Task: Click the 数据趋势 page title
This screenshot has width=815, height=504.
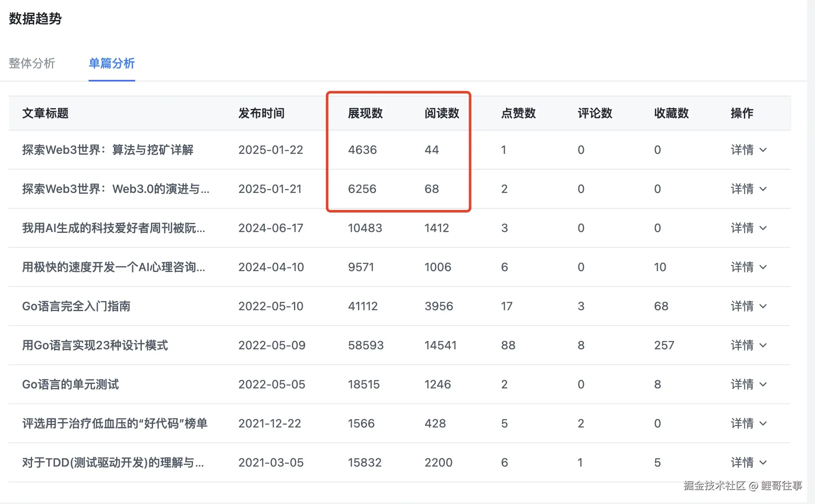Action: [35, 19]
